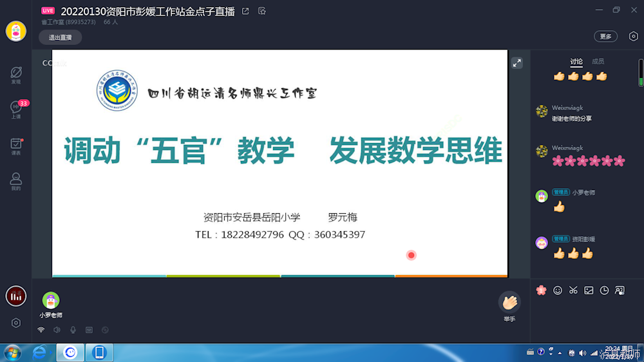Click the favorite star icon beside title
This screenshot has width=644, height=362.
pos(262,11)
